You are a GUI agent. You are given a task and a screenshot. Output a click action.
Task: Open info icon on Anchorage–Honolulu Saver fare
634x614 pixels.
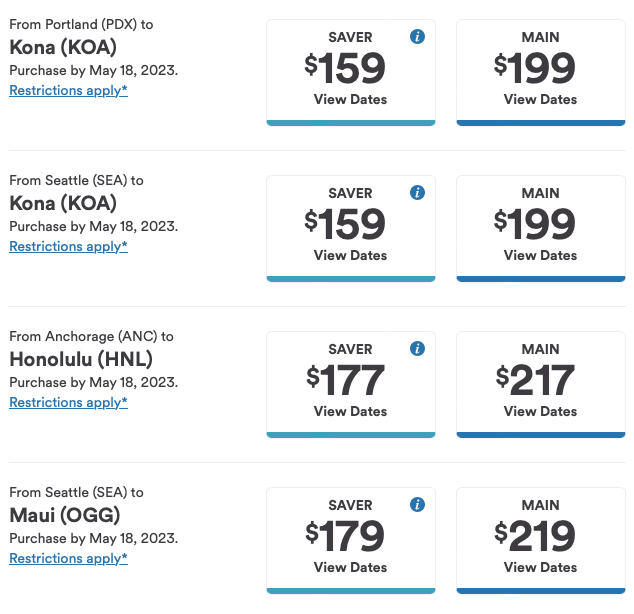click(418, 349)
